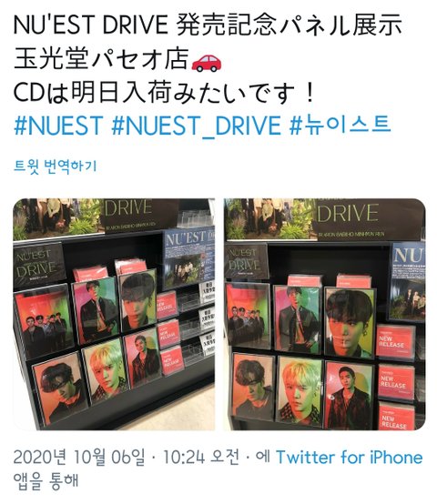Click the 2020년 10월 06일 date

pos(79,457)
